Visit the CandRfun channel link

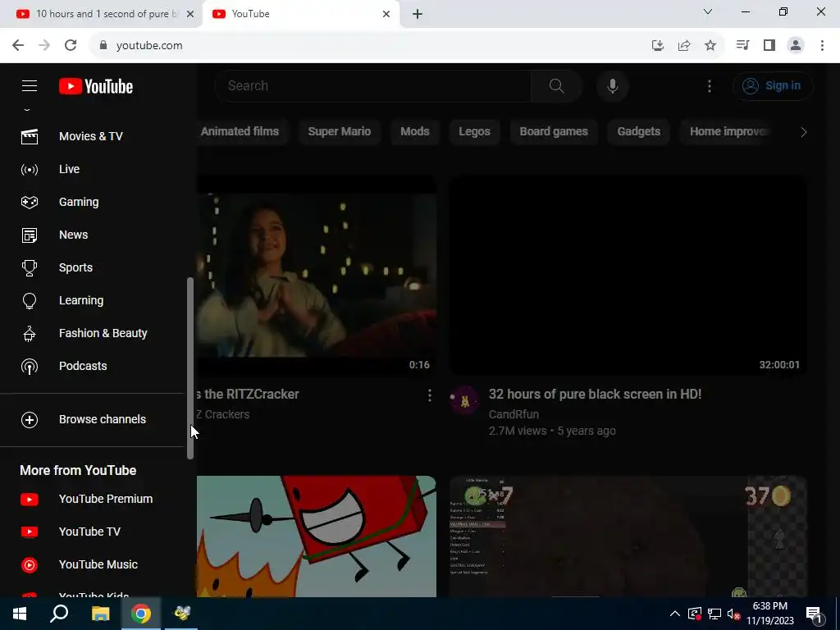pos(514,414)
